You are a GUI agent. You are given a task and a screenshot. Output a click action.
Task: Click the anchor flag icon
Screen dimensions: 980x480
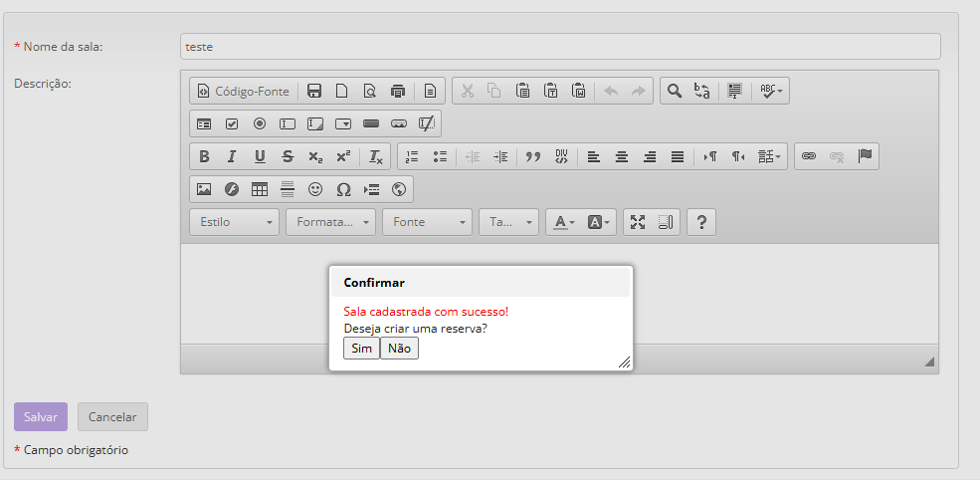click(x=865, y=156)
